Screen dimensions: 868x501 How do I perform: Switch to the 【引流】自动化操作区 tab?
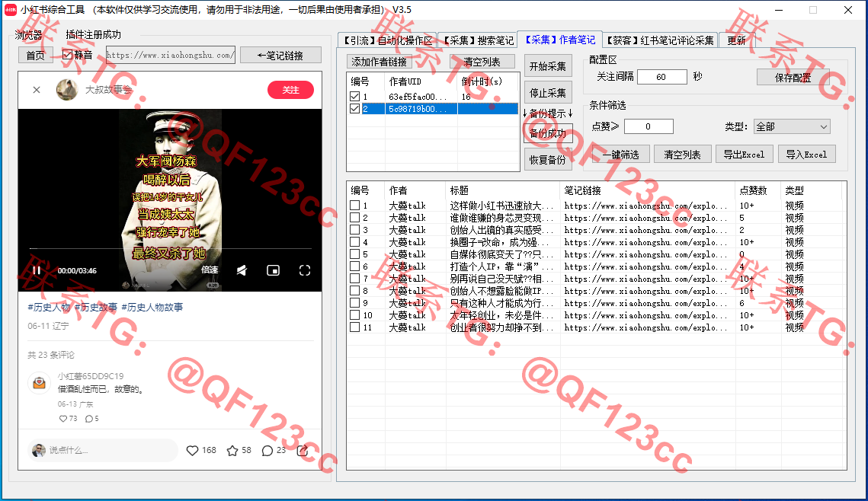387,40
